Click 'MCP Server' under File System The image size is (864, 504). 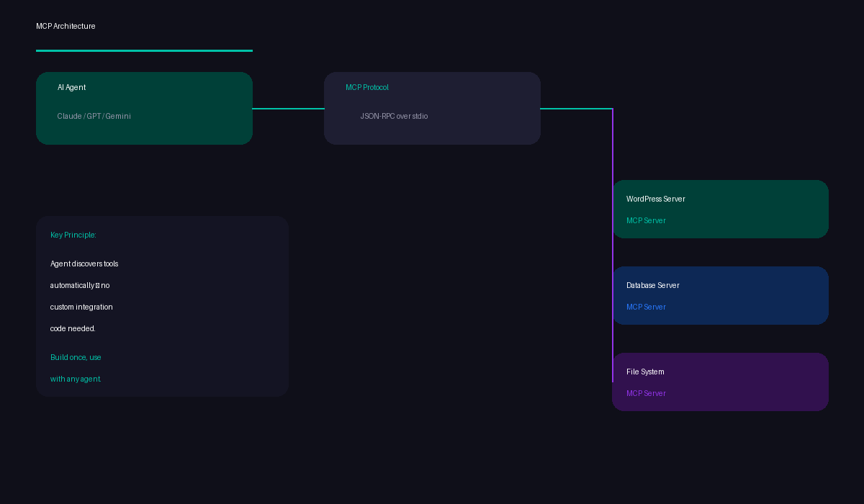point(646,394)
